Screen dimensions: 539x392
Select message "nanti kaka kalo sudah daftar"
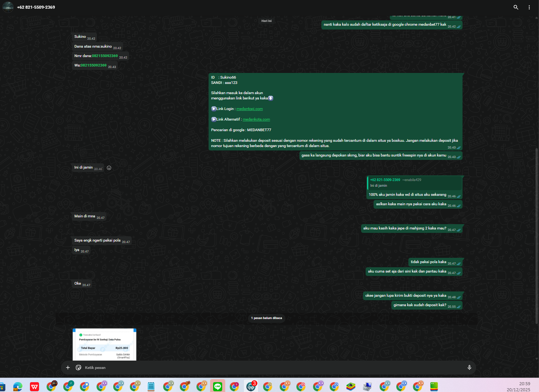click(x=392, y=25)
